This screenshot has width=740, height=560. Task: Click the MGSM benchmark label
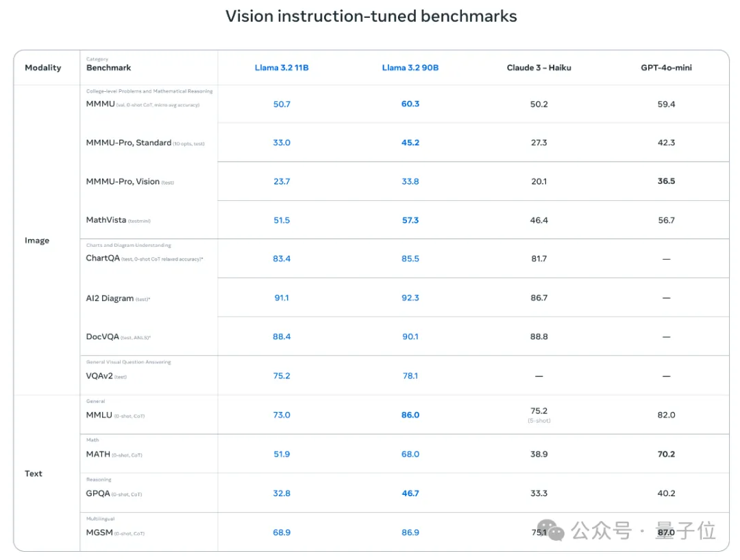(x=99, y=533)
